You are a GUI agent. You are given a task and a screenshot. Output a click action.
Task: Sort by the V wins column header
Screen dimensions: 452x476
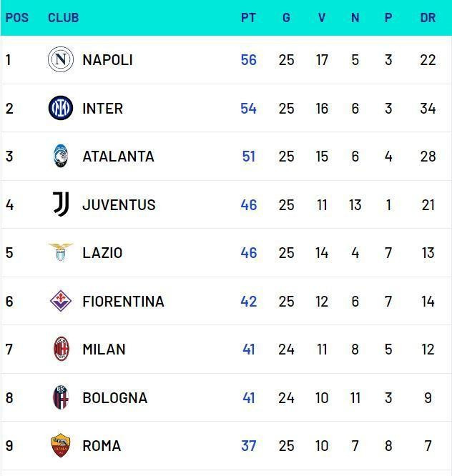pos(322,18)
